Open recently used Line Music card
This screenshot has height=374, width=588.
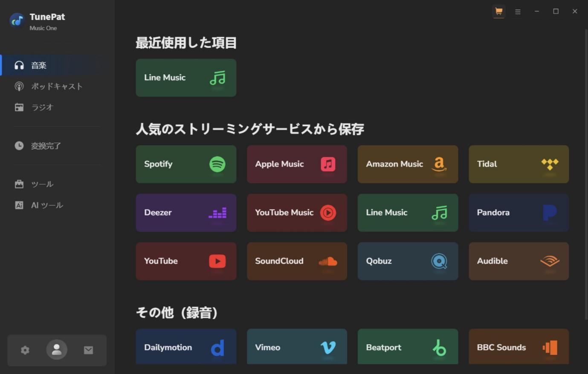point(186,78)
